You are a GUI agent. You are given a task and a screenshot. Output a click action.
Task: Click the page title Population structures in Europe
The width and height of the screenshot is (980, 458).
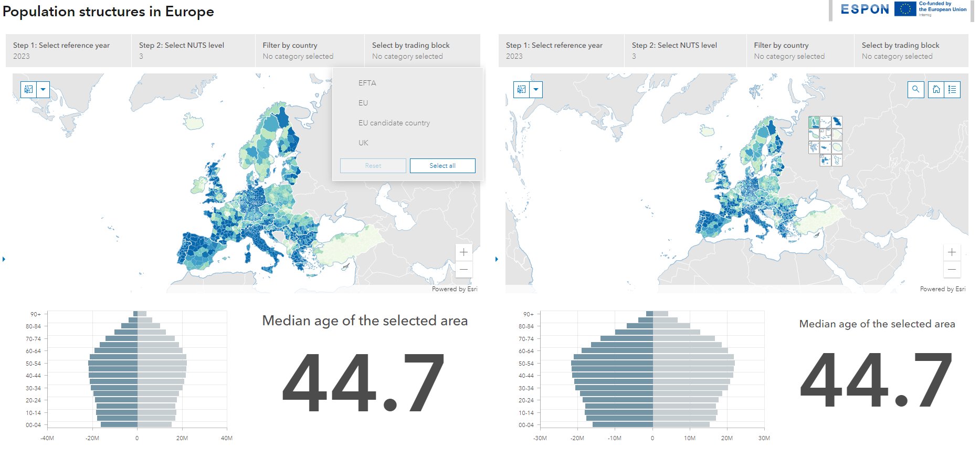click(x=108, y=12)
